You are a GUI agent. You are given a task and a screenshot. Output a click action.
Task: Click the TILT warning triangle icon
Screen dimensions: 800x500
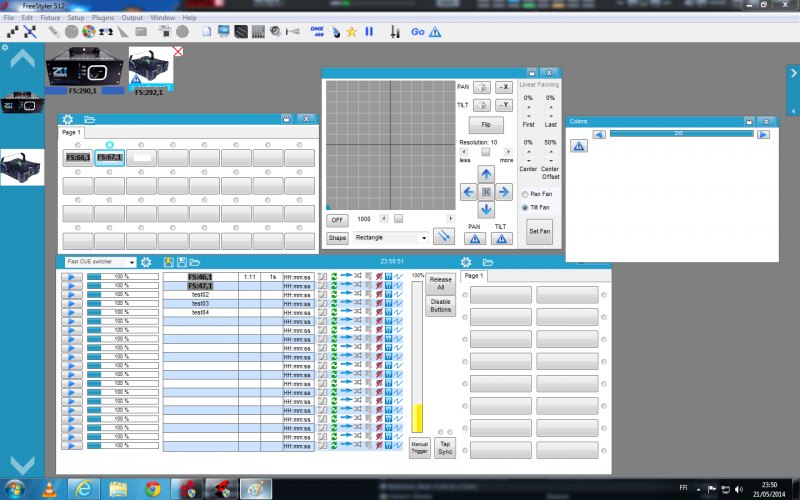point(502,238)
